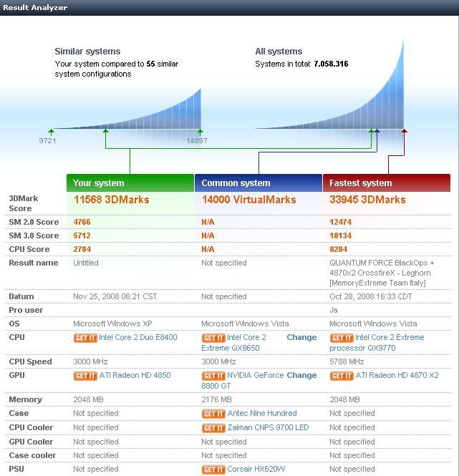Screen dimensions: 459x476
Task: Click GET IT badge for Antec Nine Hundred
Action: [213, 414]
